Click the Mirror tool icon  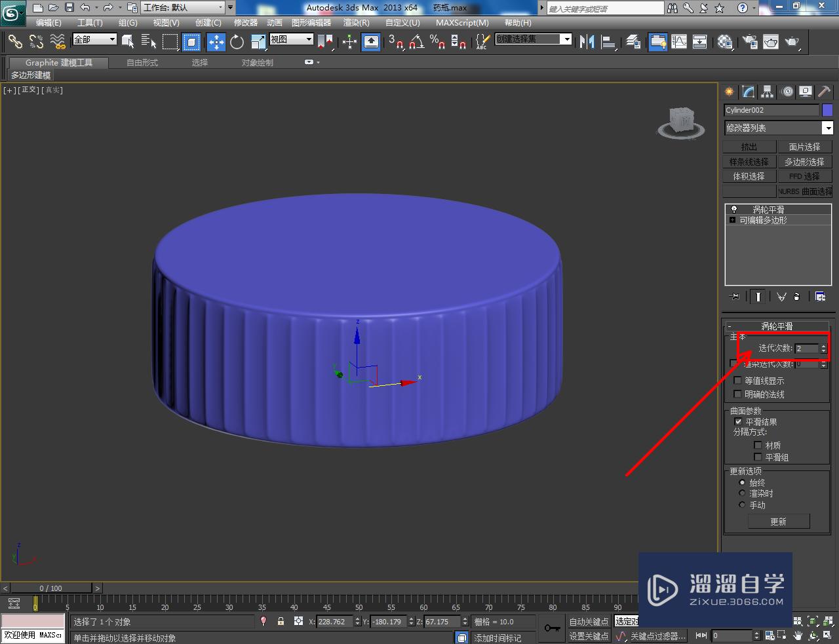587,42
